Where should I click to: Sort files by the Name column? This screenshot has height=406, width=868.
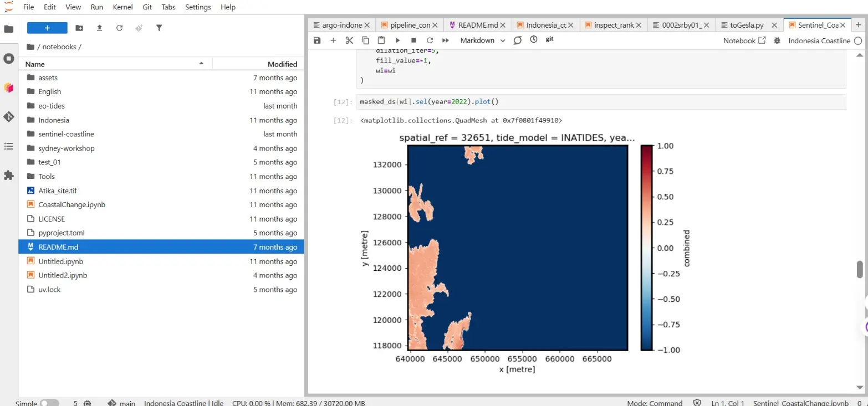point(115,64)
